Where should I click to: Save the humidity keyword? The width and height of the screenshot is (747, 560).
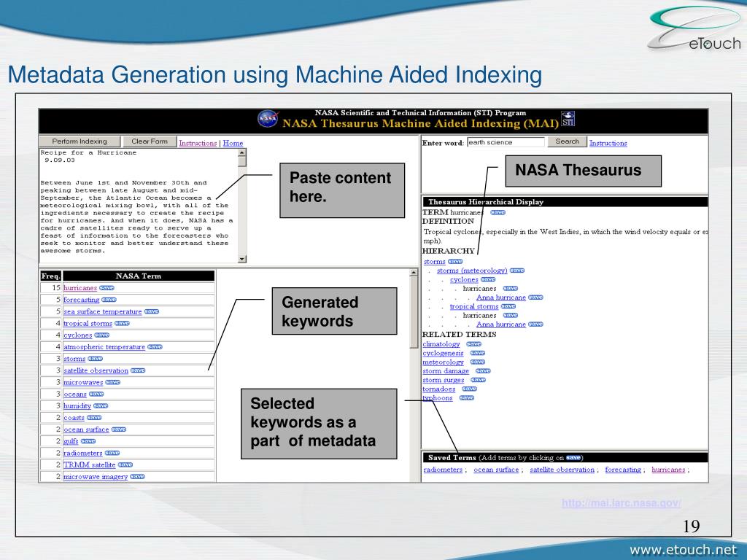coord(101,405)
